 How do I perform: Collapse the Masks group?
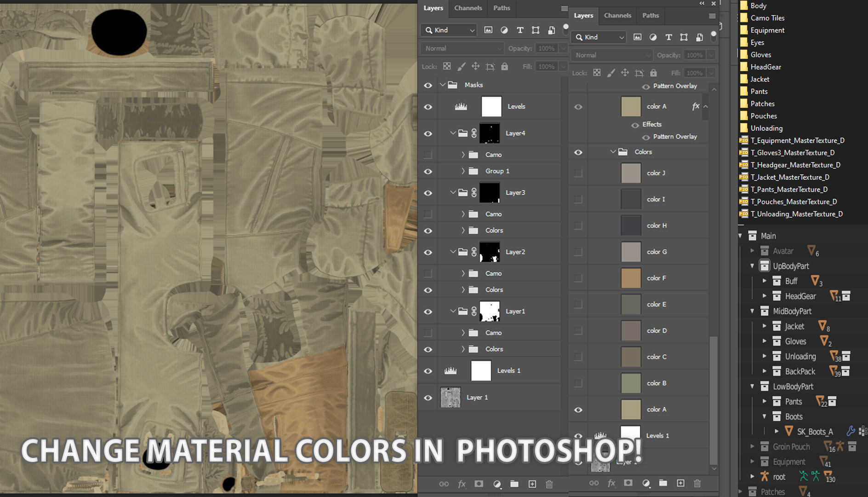443,85
